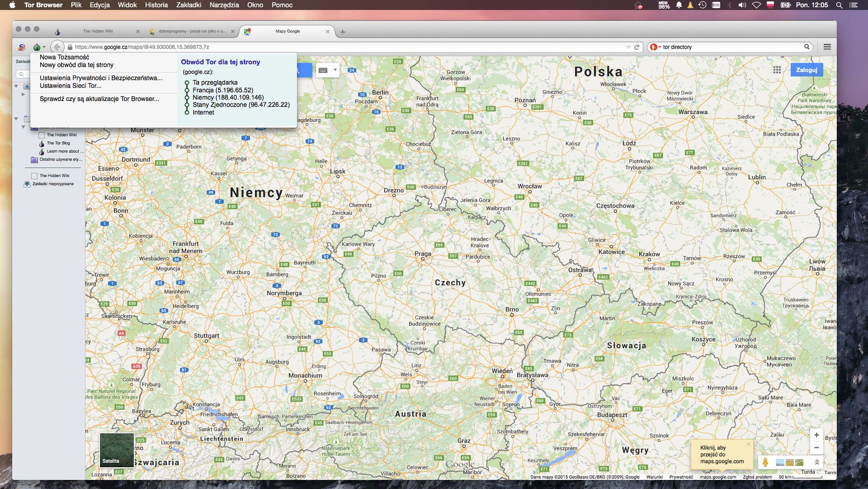The height and width of the screenshot is (489, 868).
Task: Close the Mapy Google tab
Action: coord(328,31)
